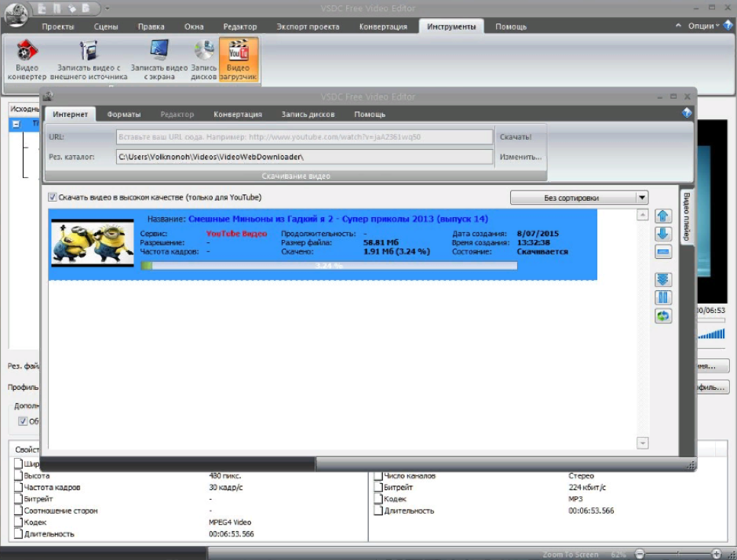This screenshot has width=737, height=560.
Task: Open the Видео плейер side tab
Action: tap(686, 216)
